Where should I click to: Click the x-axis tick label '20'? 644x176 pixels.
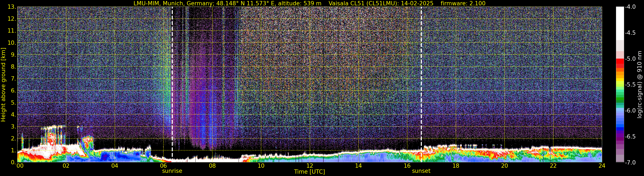coord(505,166)
